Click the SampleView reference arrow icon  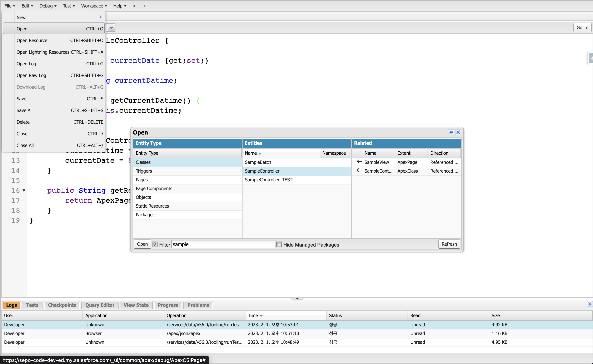coord(359,162)
